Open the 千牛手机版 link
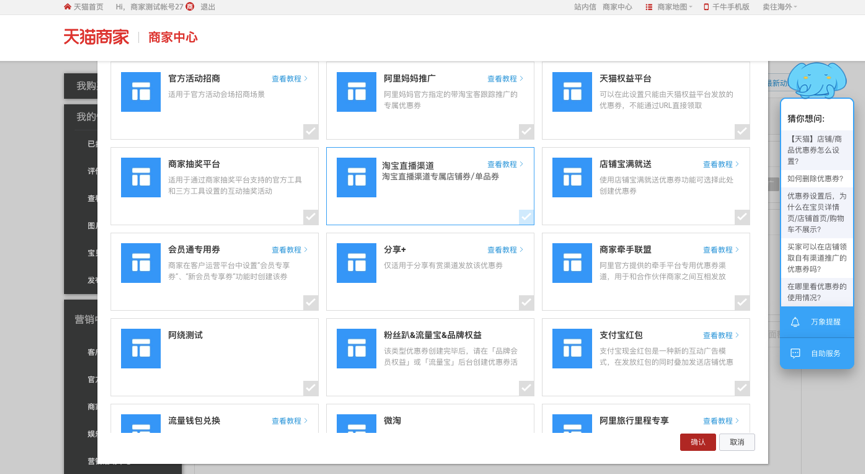Image resolution: width=865 pixels, height=474 pixels. tap(731, 7)
